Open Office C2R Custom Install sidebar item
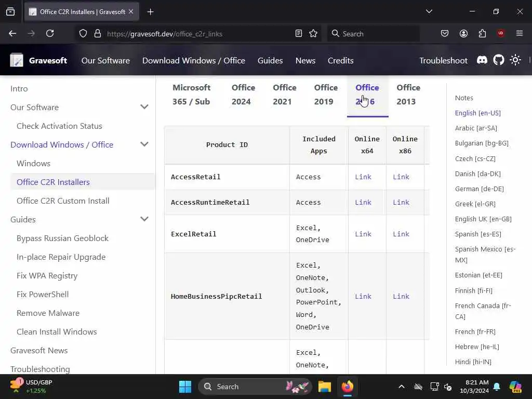Image resolution: width=532 pixels, height=399 pixels. tap(63, 201)
